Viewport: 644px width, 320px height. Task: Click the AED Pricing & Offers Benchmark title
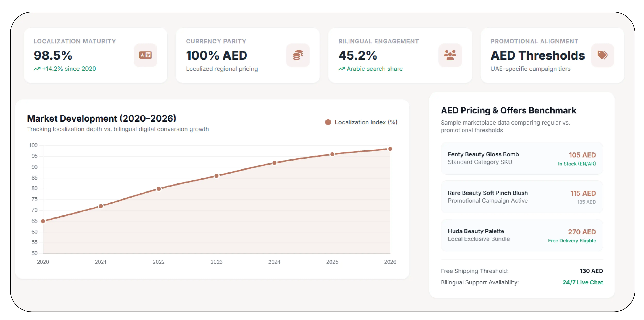(508, 111)
